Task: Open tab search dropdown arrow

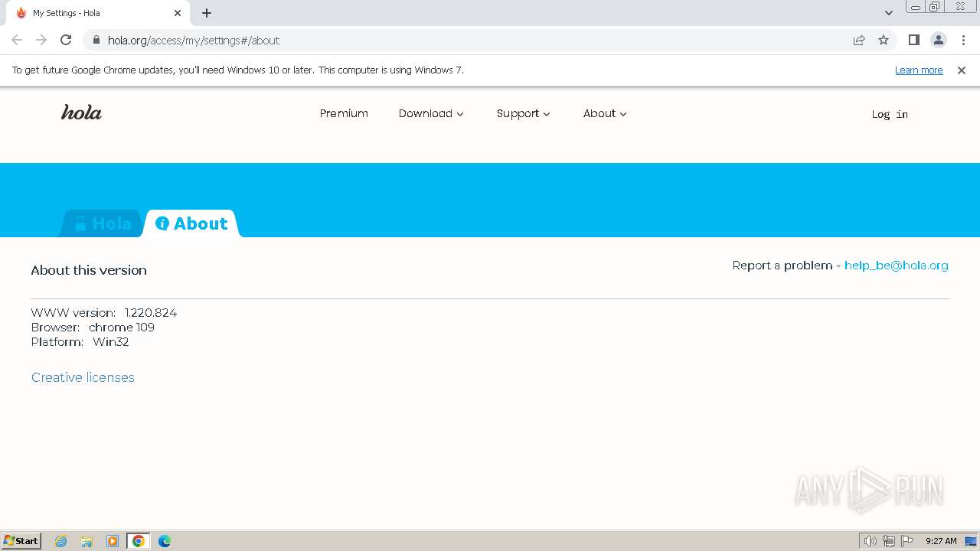Action: (889, 13)
